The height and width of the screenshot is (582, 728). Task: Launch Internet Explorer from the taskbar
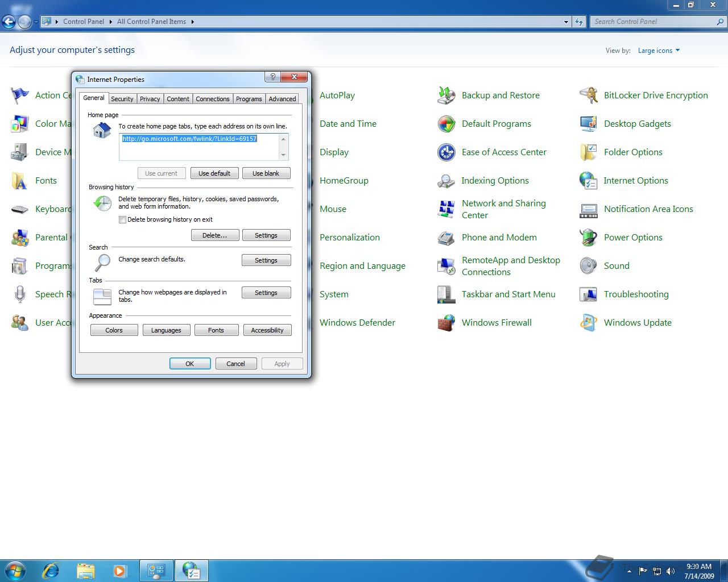coord(51,571)
